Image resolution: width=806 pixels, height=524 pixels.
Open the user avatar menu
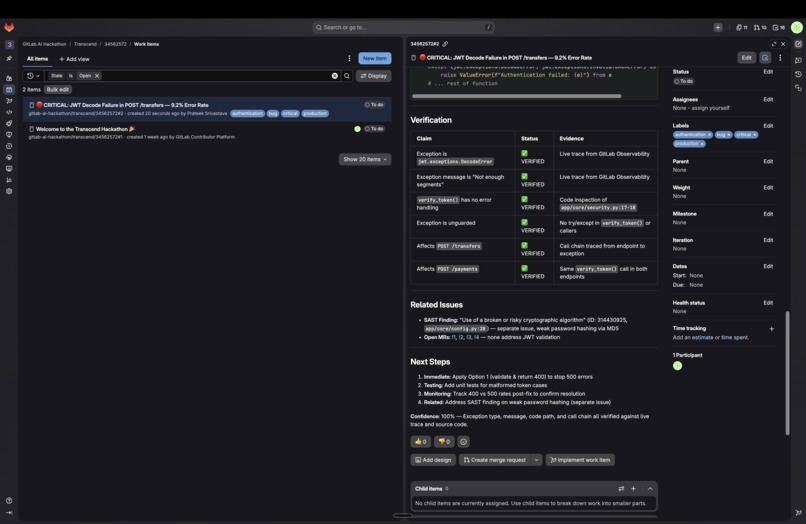(797, 27)
